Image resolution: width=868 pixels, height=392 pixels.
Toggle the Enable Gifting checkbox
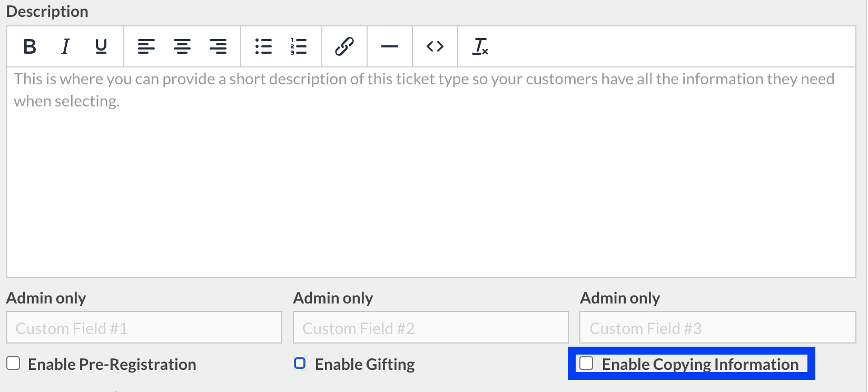[x=300, y=363]
